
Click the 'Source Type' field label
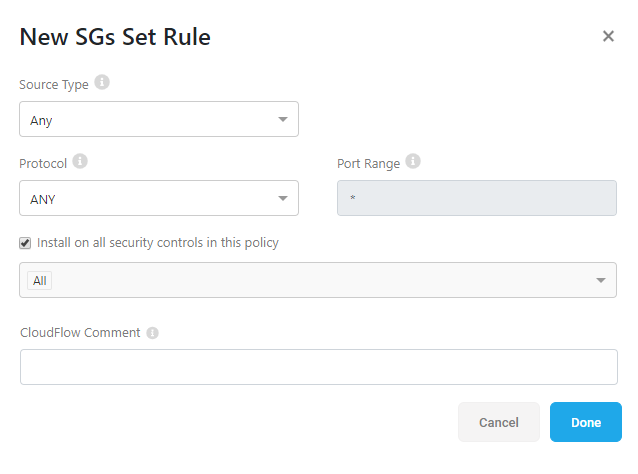pos(54,85)
